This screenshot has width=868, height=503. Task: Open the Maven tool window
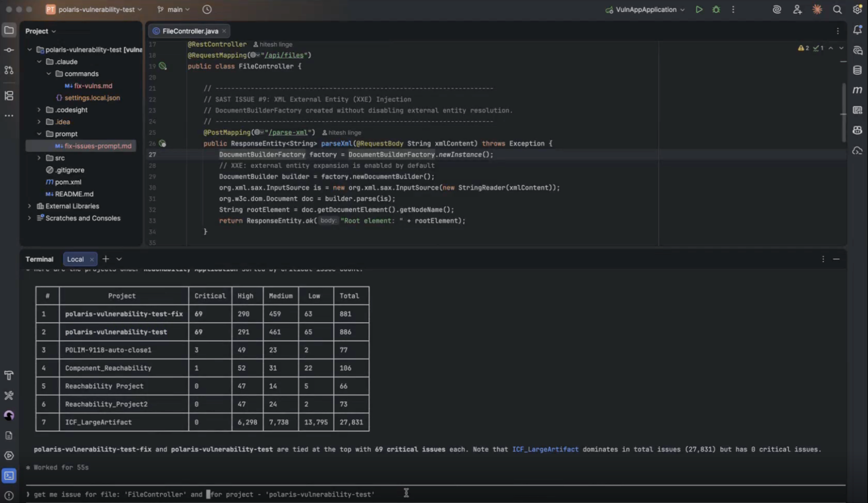(x=858, y=90)
